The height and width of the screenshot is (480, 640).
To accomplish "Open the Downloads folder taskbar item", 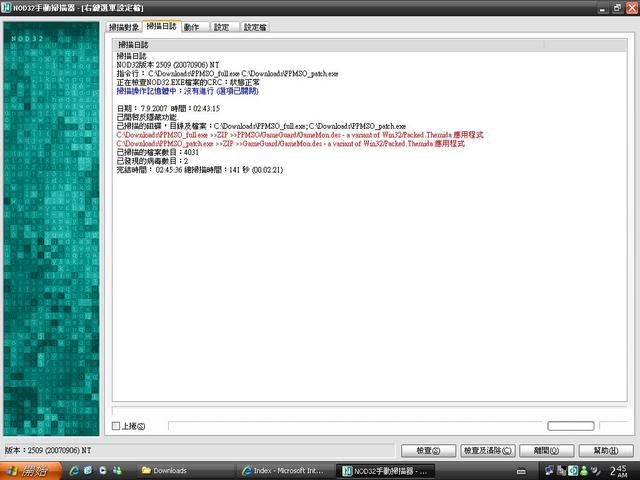I will [x=185, y=470].
